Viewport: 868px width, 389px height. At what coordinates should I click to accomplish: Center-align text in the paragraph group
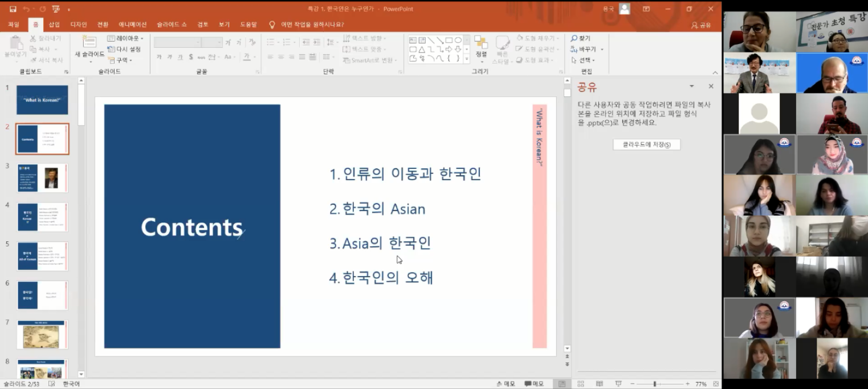click(x=280, y=57)
